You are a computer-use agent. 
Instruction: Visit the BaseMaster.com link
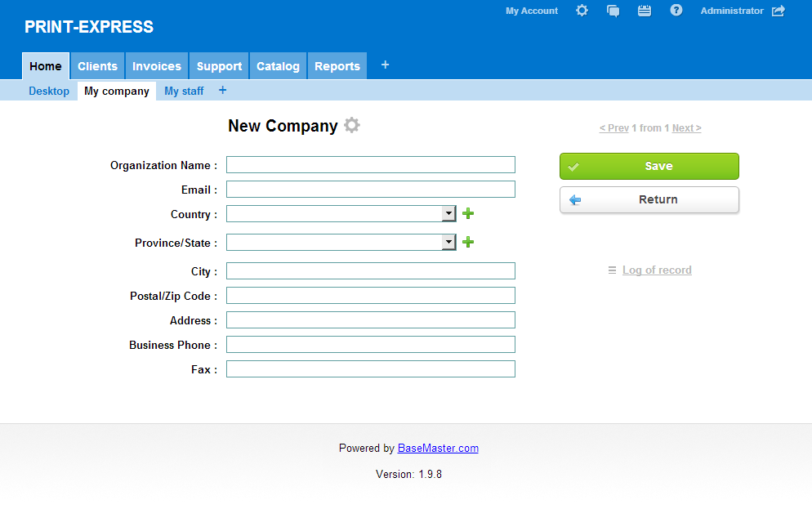pyautogui.click(x=438, y=448)
